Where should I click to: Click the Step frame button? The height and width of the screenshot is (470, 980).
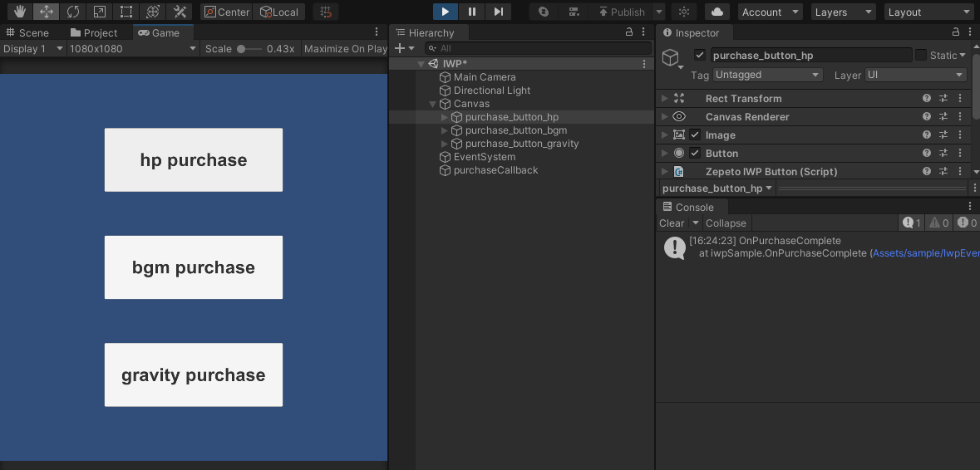click(x=498, y=12)
